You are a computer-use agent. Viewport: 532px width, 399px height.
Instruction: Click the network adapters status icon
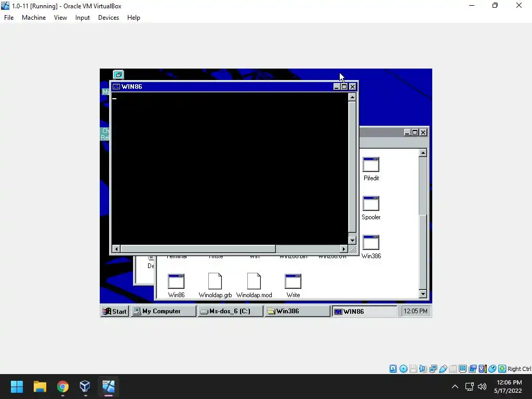[x=433, y=369]
